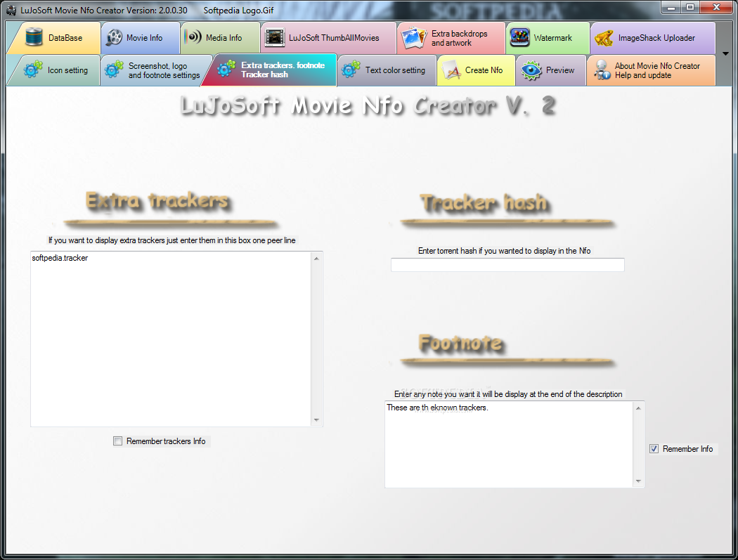Open About Movie Nfo Creator Help tab
Image resolution: width=738 pixels, height=560 pixels.
[x=651, y=70]
